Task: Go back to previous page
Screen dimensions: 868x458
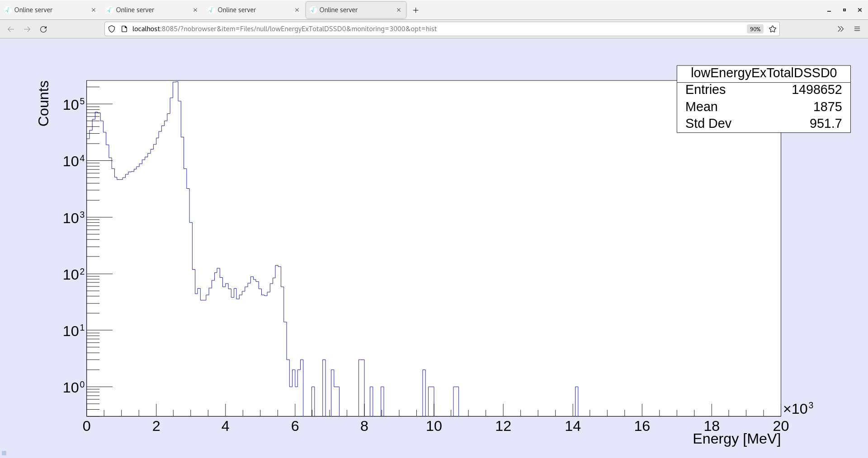Action: click(x=11, y=29)
